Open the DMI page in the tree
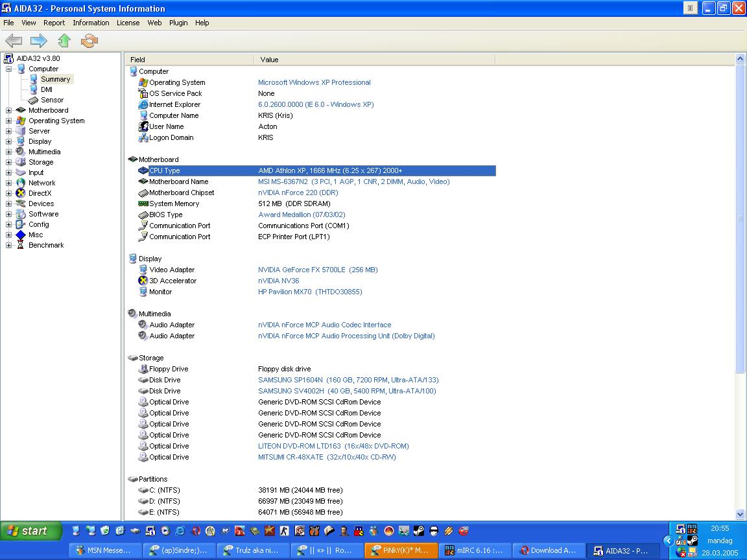The width and height of the screenshot is (747, 560). coord(46,89)
